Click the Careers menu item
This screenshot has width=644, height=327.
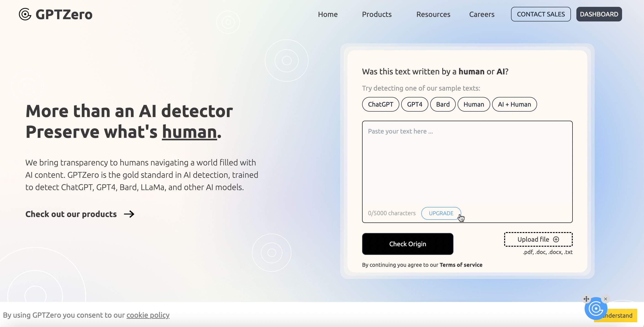click(x=481, y=14)
